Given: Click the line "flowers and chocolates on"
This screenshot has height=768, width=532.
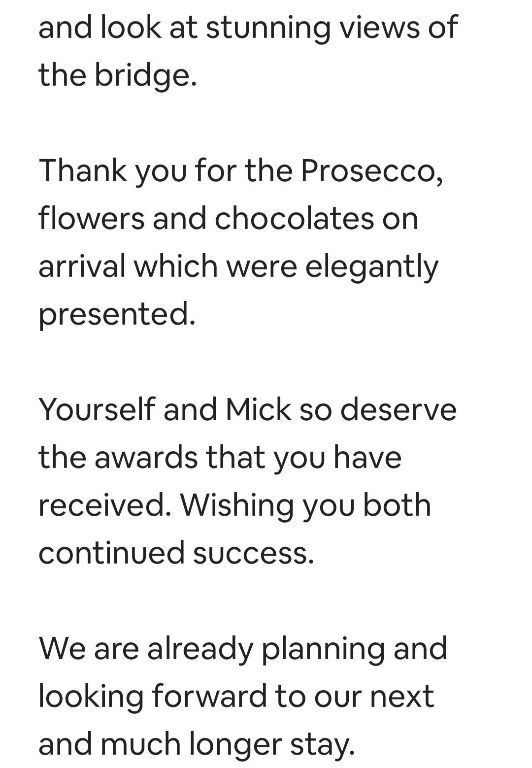Looking at the screenshot, I should coord(228,219).
